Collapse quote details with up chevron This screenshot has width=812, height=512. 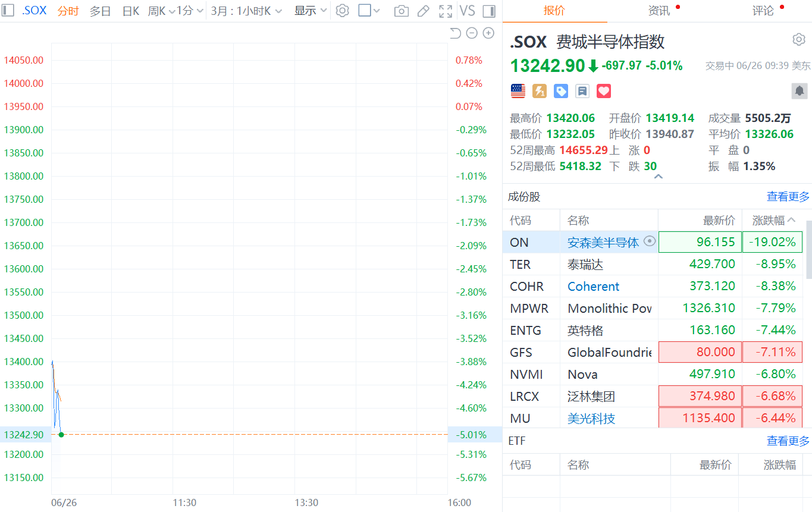coord(657,177)
